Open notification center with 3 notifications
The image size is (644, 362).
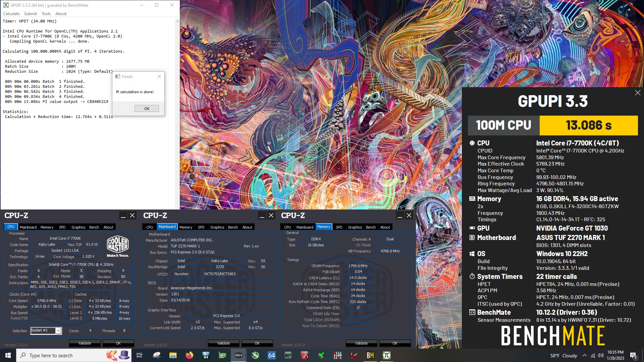coord(634,356)
